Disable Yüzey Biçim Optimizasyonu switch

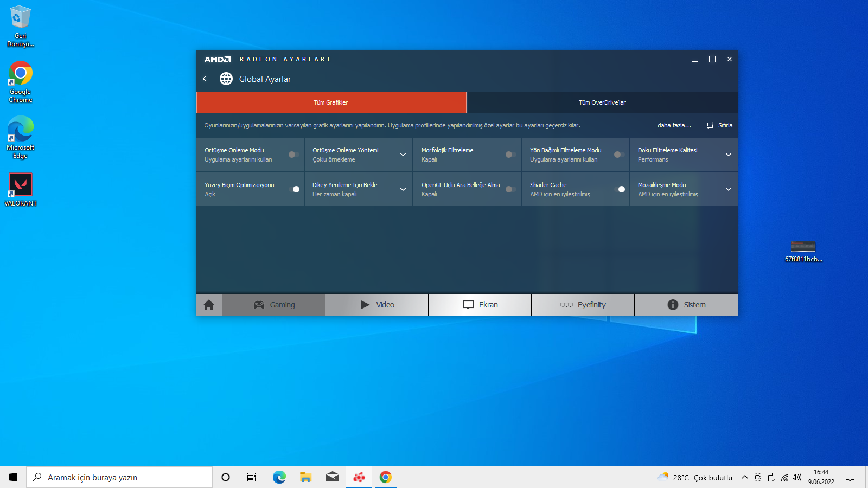(x=295, y=189)
